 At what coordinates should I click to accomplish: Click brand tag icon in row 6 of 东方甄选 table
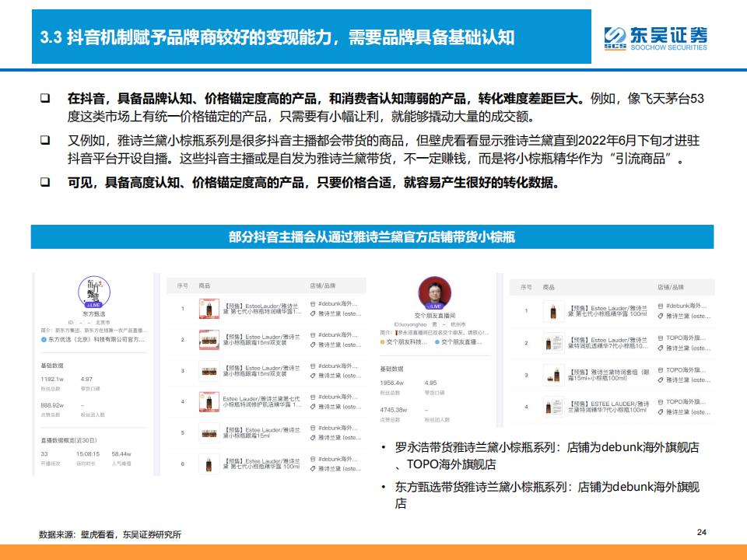point(313,469)
